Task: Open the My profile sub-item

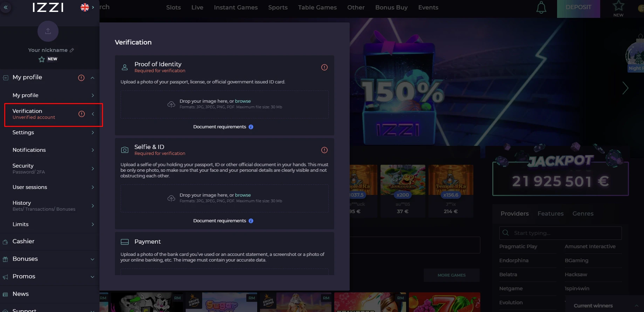Action: click(x=50, y=95)
